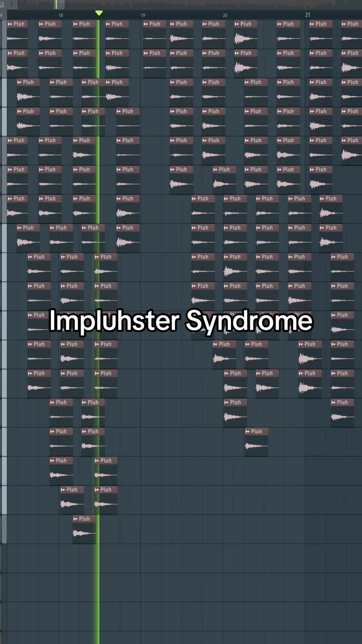Click the green playhead marker on the ruler

[x=99, y=13]
